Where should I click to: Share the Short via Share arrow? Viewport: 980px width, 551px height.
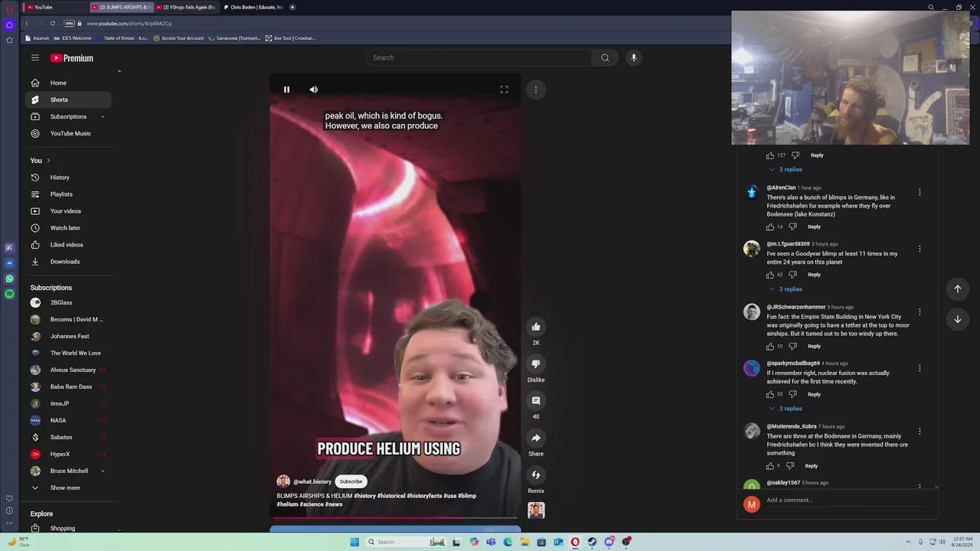(x=536, y=438)
